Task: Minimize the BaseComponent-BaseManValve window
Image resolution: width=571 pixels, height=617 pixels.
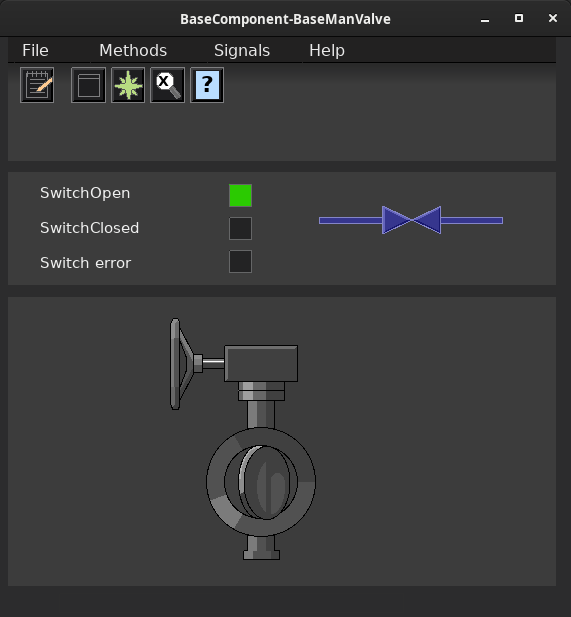Action: 485,18
